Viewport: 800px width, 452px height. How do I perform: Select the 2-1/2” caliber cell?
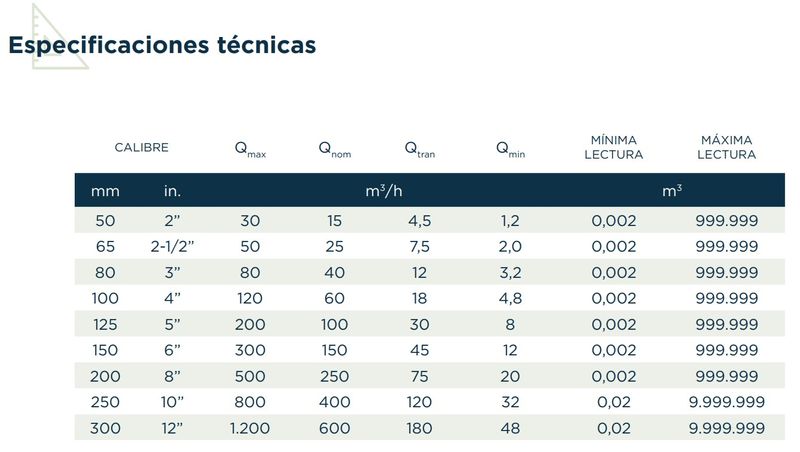[171, 247]
